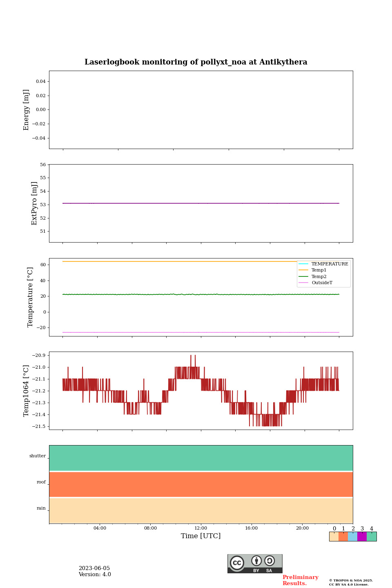
Task: Click the 08:00 time tick label
Action: 150,528
